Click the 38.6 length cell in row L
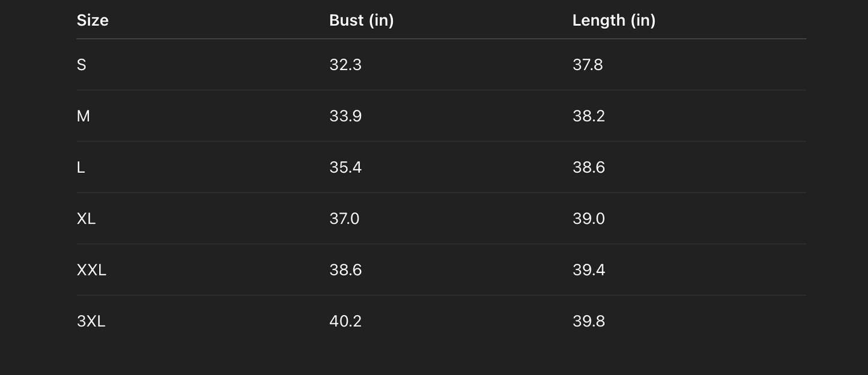 point(588,167)
